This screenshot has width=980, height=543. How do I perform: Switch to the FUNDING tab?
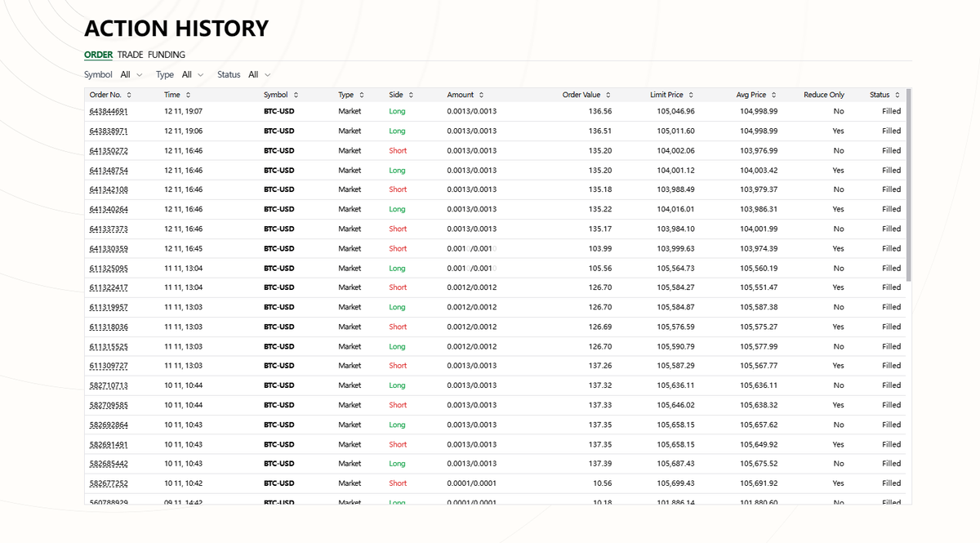pyautogui.click(x=167, y=55)
